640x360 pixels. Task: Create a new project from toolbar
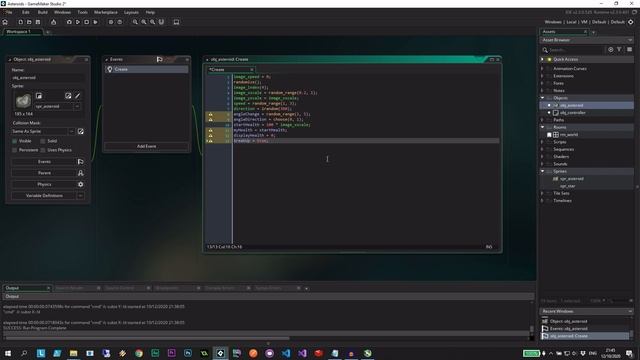[x=20, y=22]
